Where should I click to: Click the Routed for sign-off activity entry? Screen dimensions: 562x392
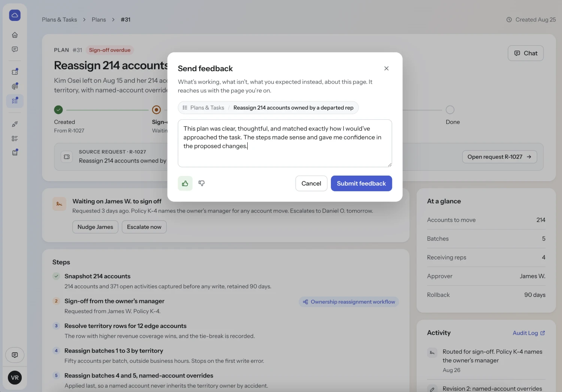click(486, 361)
